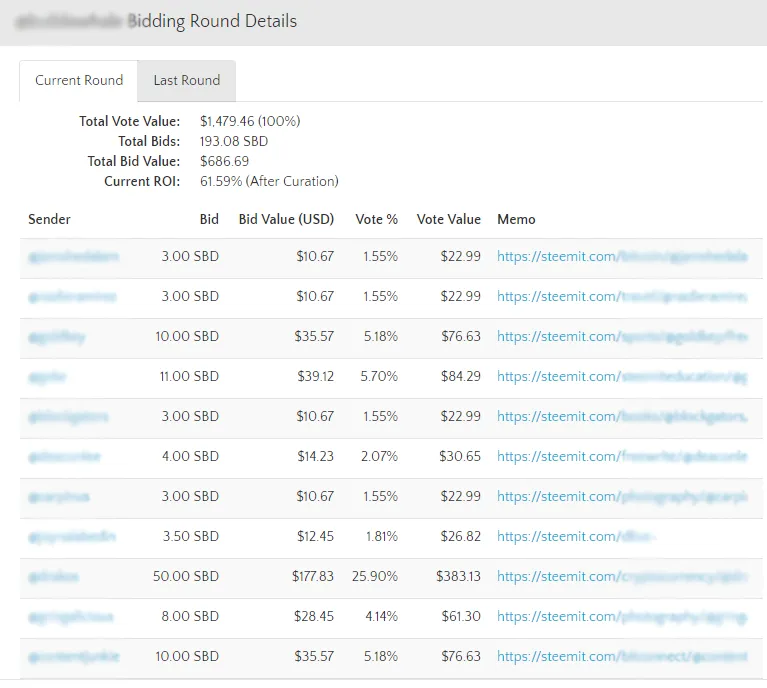Select the total vote value $1,479.46 (100%)

click(250, 121)
